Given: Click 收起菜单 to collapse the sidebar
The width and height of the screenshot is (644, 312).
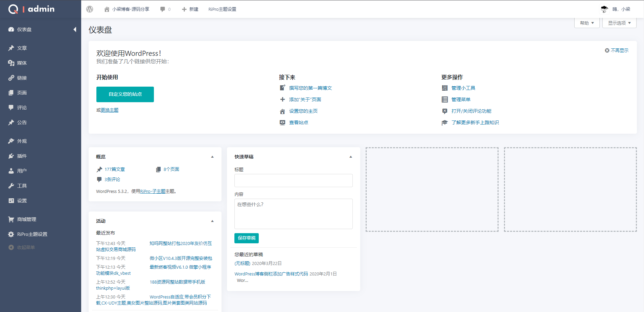Looking at the screenshot, I should (26, 247).
